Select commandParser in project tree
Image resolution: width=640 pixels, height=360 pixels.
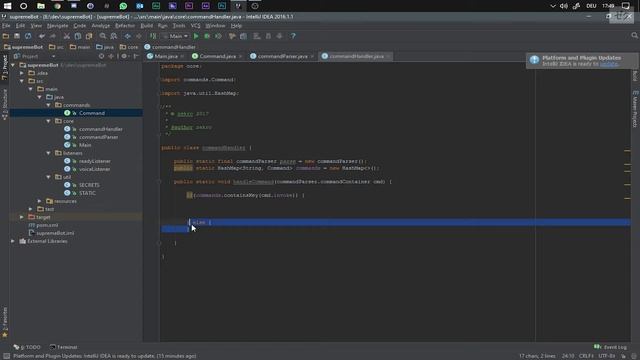pyautogui.click(x=98, y=137)
